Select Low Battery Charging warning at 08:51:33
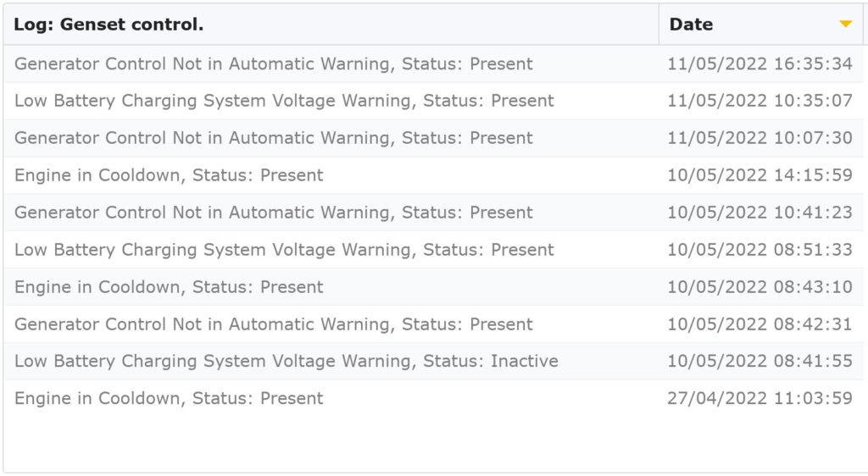Viewport: 868px width, 476px height. tap(433, 249)
